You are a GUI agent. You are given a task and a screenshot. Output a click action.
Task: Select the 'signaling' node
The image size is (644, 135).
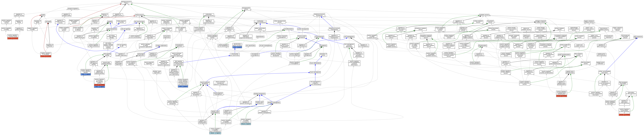110,22
